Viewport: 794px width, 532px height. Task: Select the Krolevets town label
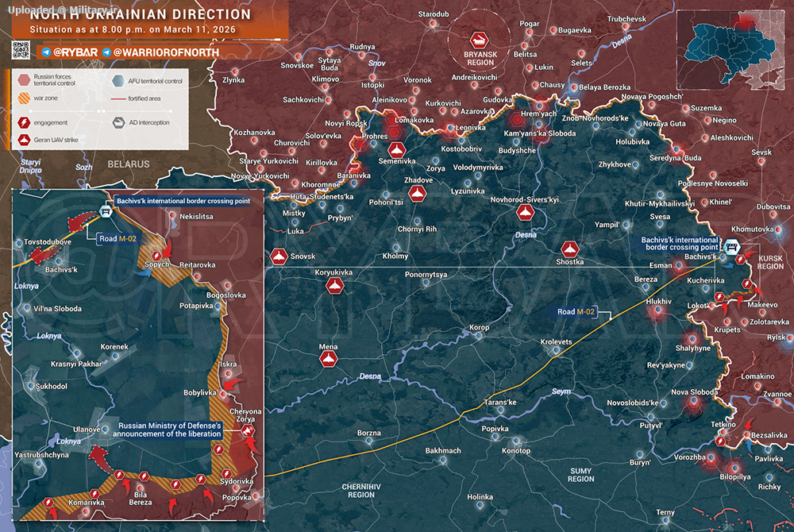(x=556, y=341)
